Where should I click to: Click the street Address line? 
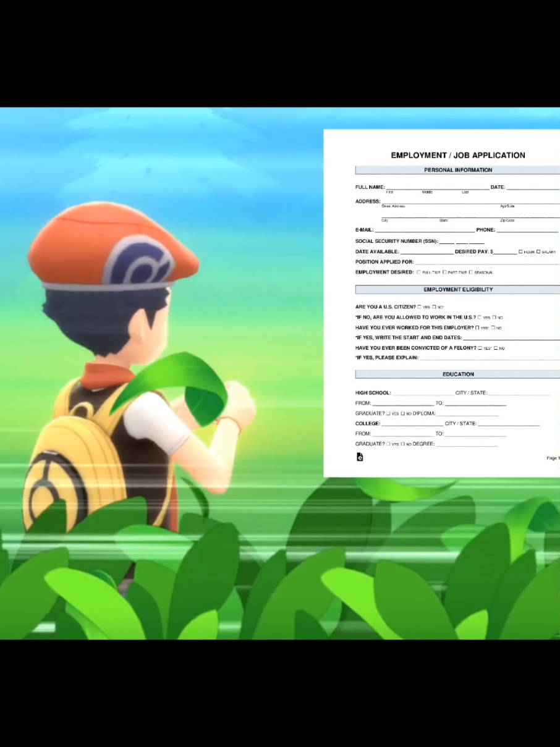click(470, 201)
